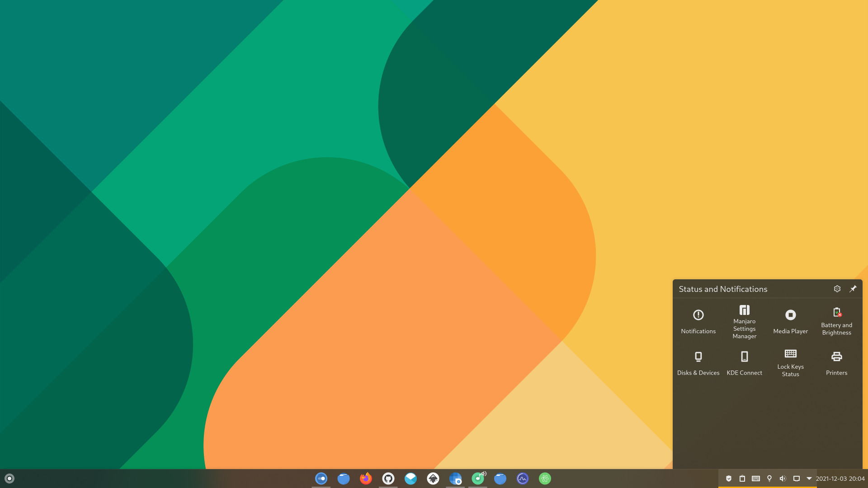Click the keyboard layout tray icon
This screenshot has height=488, width=868.
tap(756, 479)
